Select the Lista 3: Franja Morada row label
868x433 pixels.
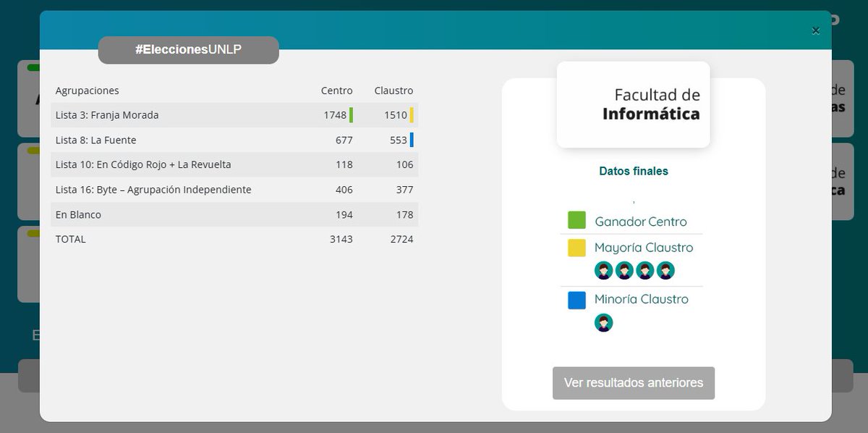pos(107,115)
